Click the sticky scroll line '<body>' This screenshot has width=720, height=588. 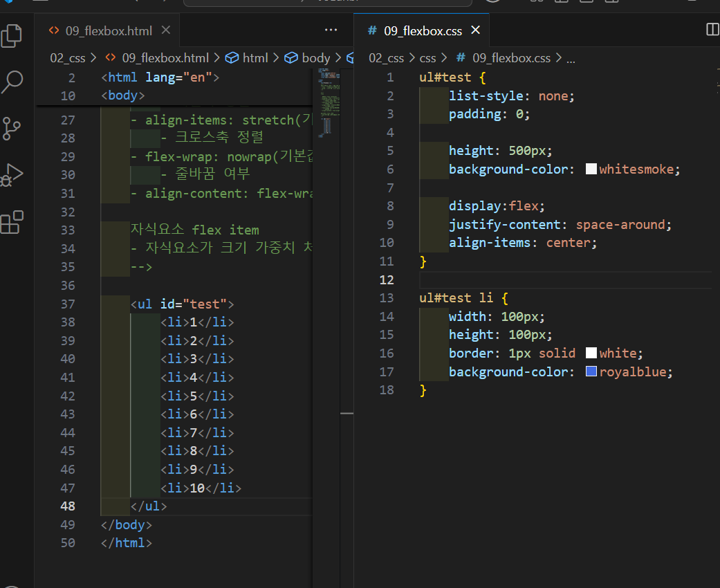tap(122, 95)
